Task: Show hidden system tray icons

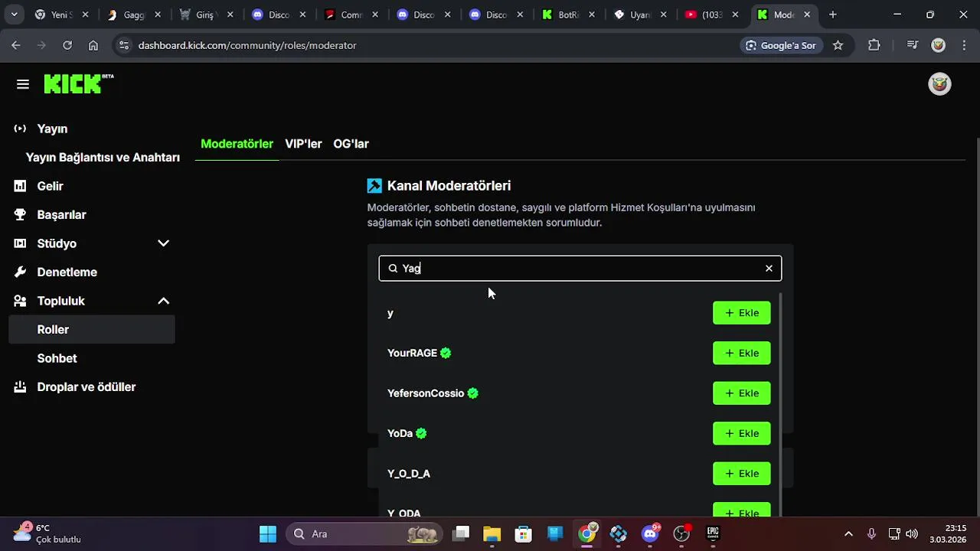Action: (848, 533)
